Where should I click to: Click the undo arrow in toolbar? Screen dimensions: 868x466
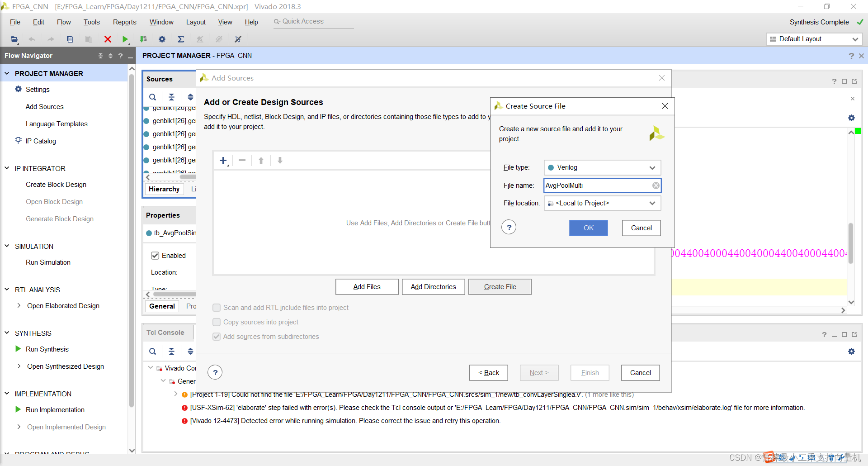coord(32,39)
